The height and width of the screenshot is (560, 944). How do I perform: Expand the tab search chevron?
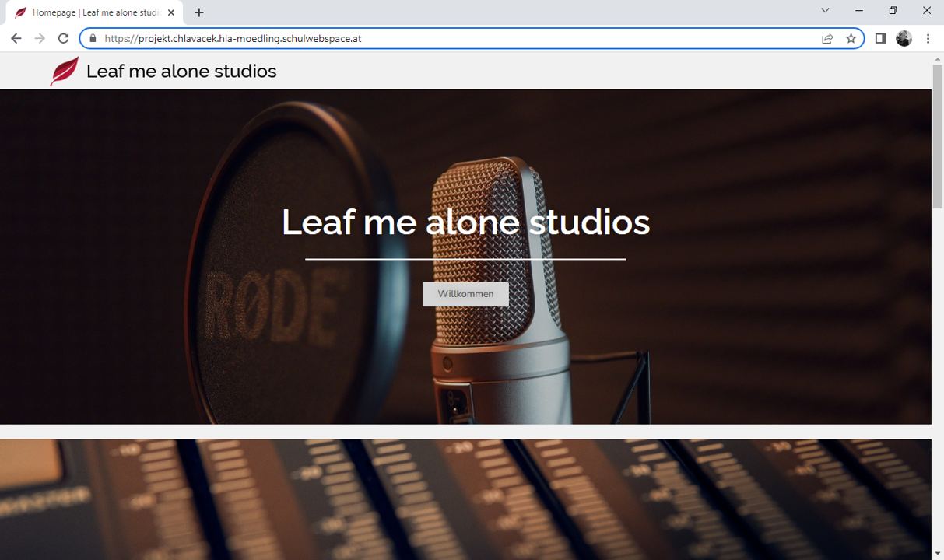pyautogui.click(x=825, y=11)
